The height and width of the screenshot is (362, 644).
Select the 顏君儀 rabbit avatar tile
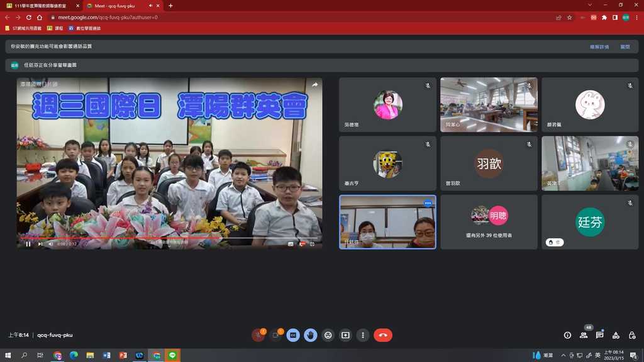coord(590,105)
